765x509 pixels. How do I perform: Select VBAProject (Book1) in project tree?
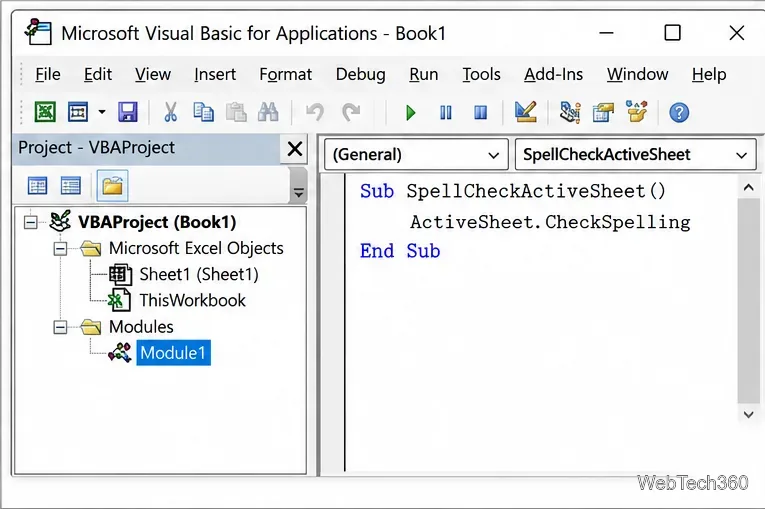coord(157,223)
